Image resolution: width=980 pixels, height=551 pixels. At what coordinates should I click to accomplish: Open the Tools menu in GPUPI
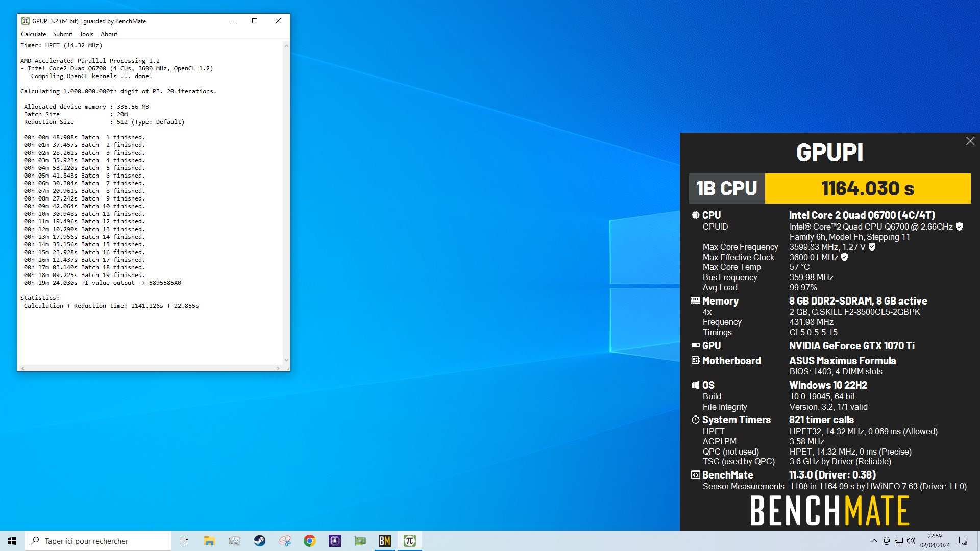point(86,34)
